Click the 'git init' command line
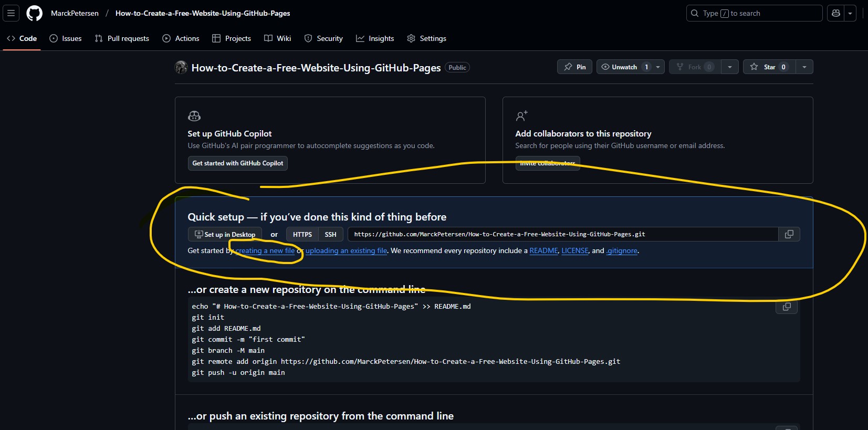868x430 pixels. pyautogui.click(x=208, y=318)
